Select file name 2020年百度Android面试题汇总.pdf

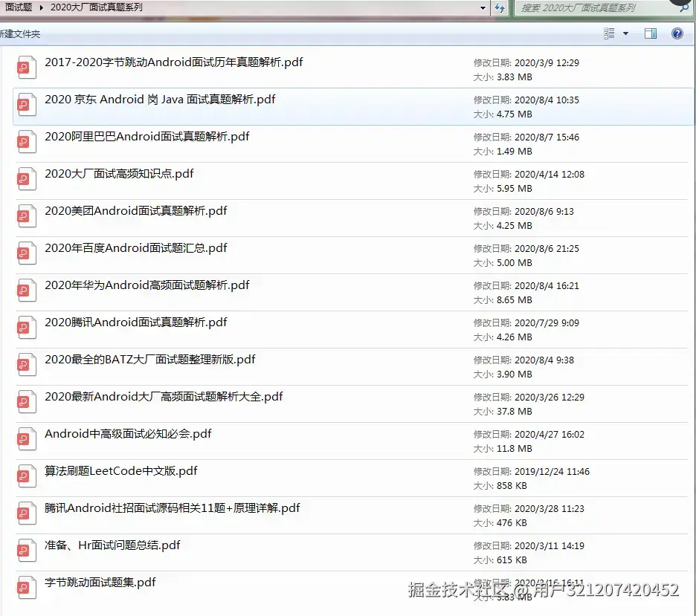[x=136, y=248]
